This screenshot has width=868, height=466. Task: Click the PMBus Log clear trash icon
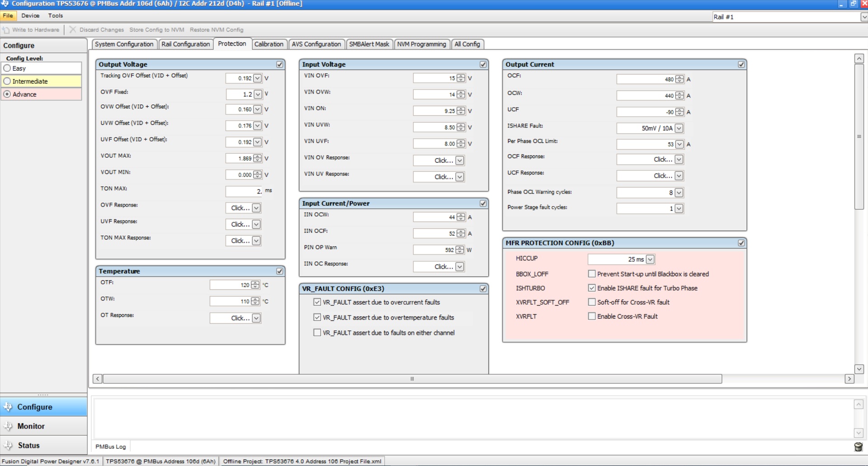858,447
